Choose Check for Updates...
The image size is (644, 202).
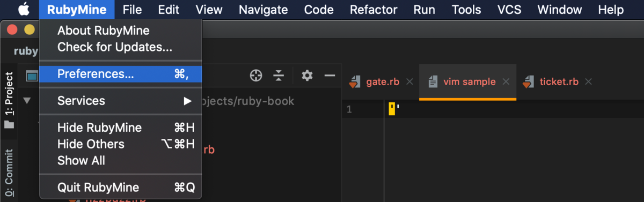pos(115,47)
